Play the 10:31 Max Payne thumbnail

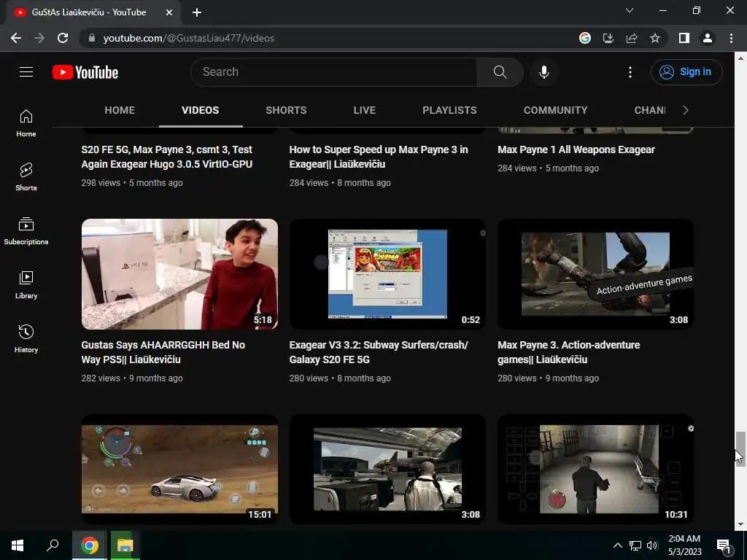coord(595,469)
